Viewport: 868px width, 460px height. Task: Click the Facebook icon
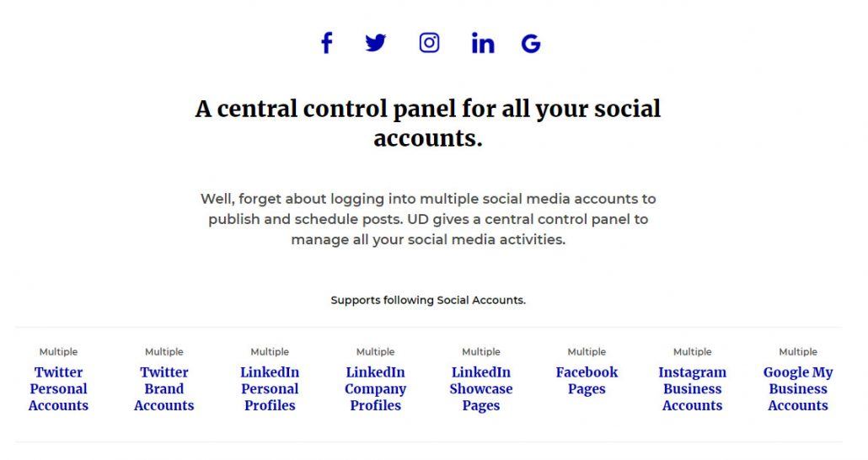point(327,43)
